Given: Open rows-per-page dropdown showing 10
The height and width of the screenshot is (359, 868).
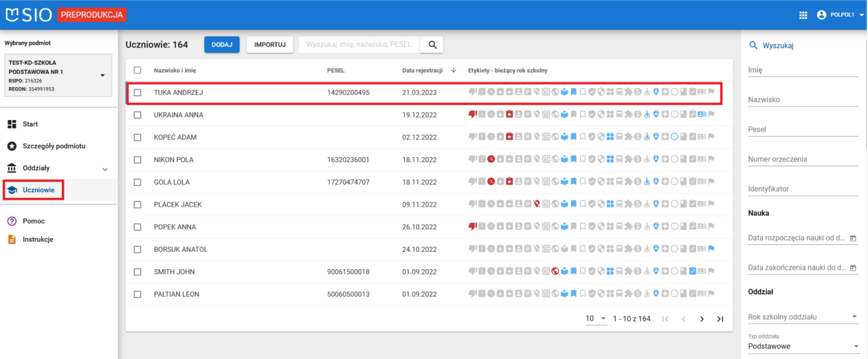Looking at the screenshot, I should 596,319.
